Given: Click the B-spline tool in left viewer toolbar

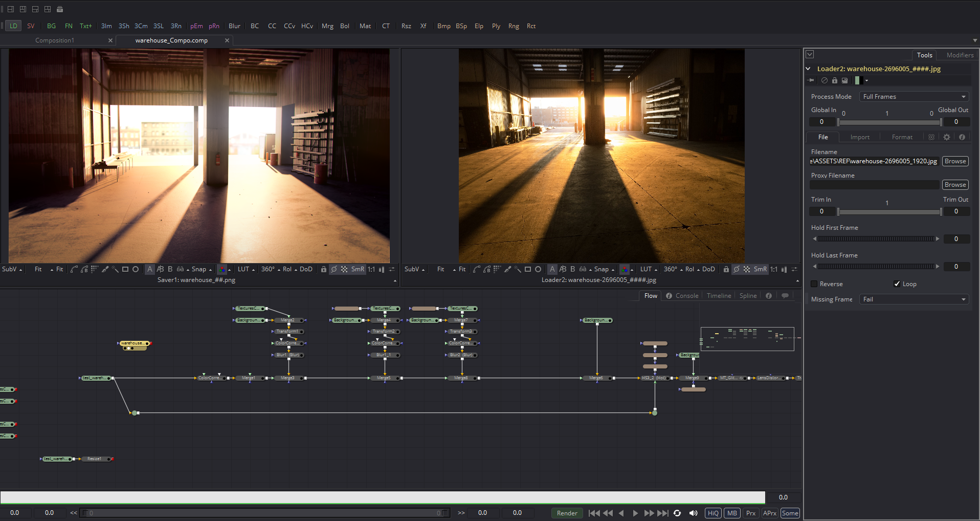Looking at the screenshot, I should pos(84,269).
